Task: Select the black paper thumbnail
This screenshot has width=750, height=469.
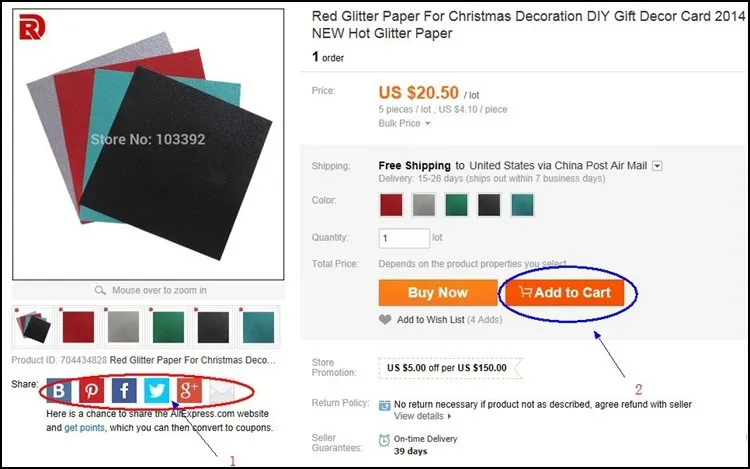Action: click(x=213, y=327)
